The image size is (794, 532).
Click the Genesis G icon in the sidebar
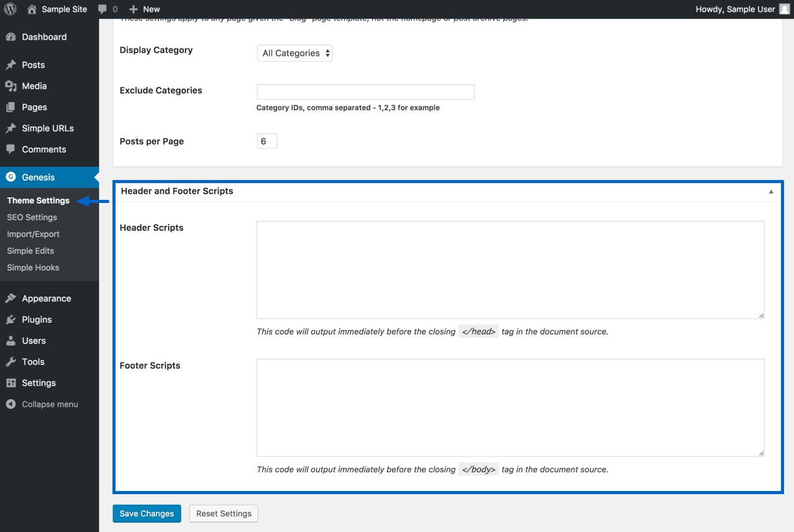pyautogui.click(x=11, y=177)
